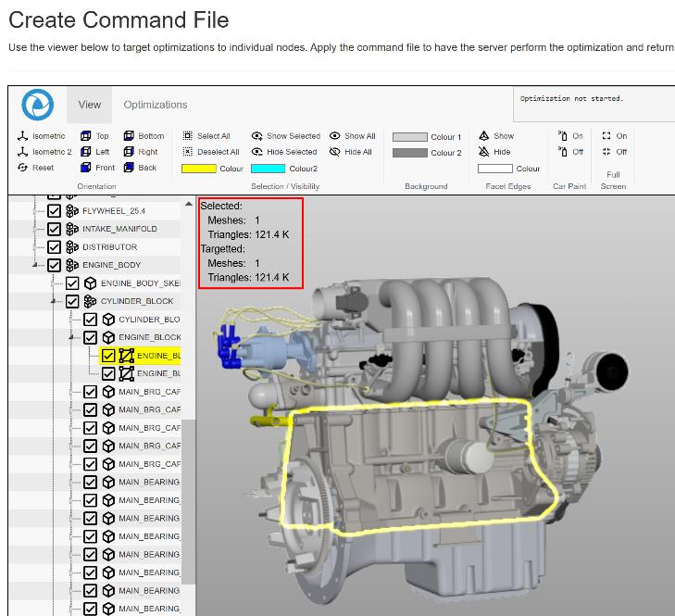Image resolution: width=675 pixels, height=616 pixels.
Task: Select the Left view orientation
Action: [95, 152]
